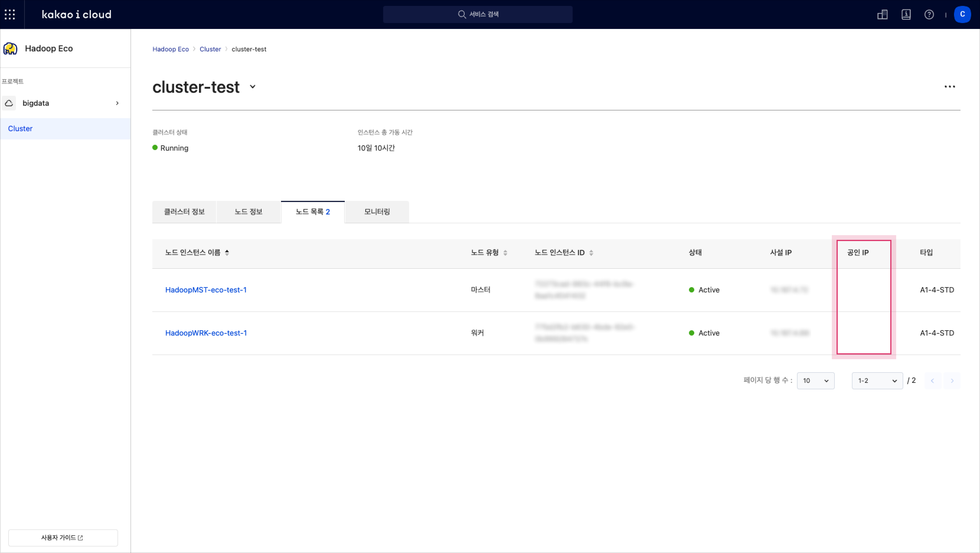Open HadoopWRK-eco-test-1 node link
The height and width of the screenshot is (553, 980).
(x=206, y=333)
